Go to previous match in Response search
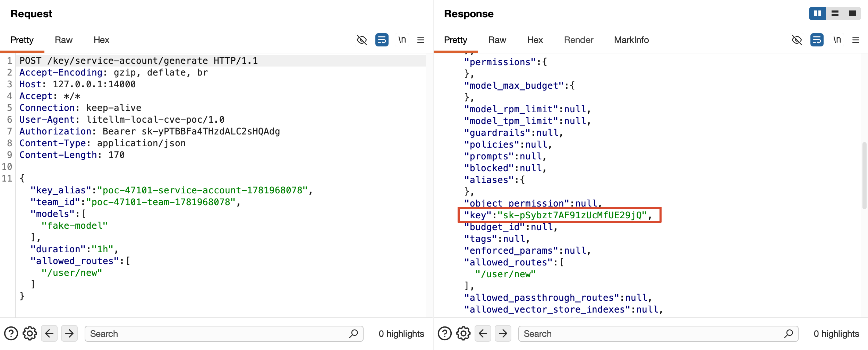Screen dimensions: 868x350 (x=483, y=334)
